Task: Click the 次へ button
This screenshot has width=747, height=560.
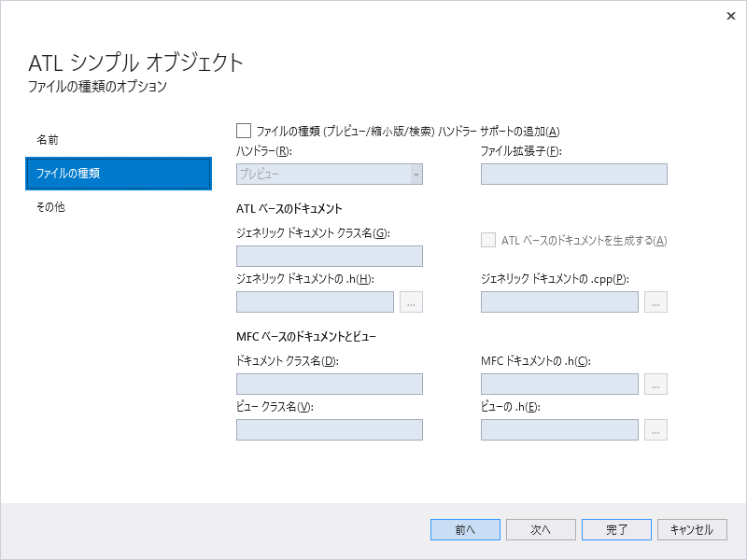Action: point(541,529)
